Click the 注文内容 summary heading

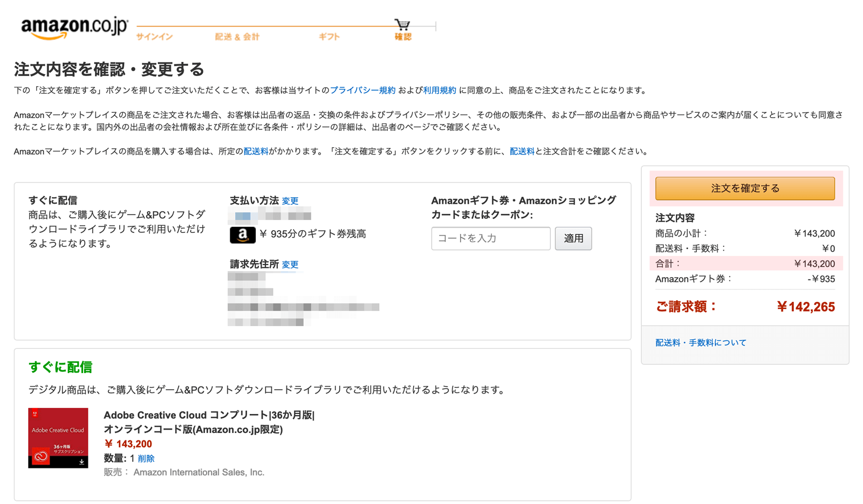pos(675,218)
